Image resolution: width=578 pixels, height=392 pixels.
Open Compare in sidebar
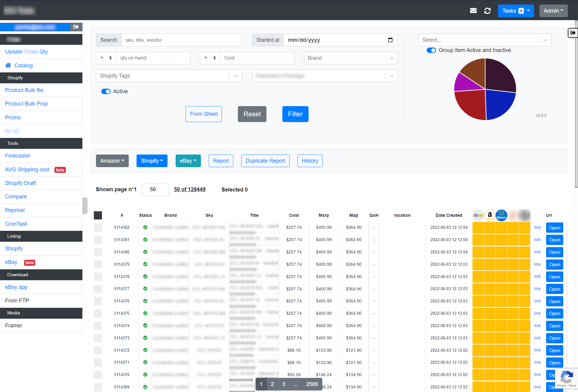(x=16, y=197)
